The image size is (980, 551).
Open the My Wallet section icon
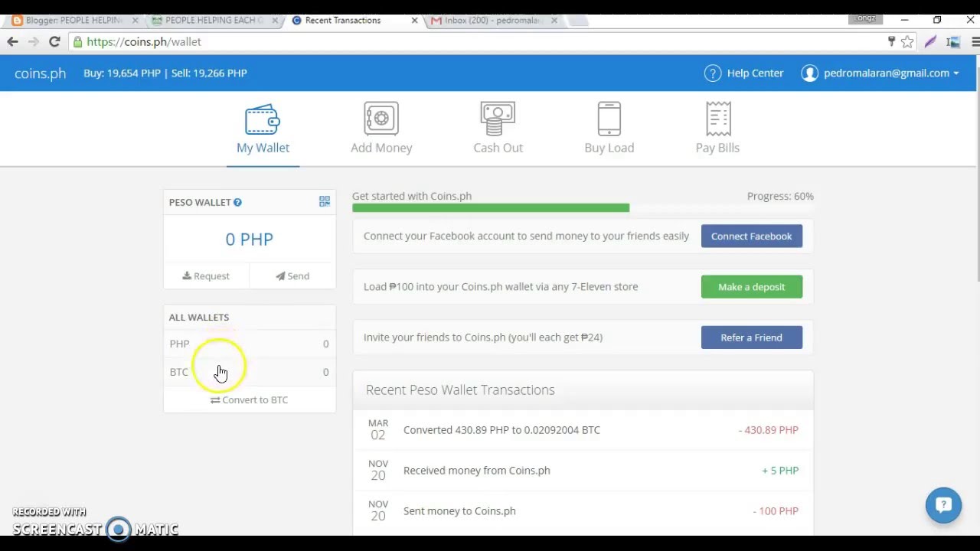[x=263, y=119]
